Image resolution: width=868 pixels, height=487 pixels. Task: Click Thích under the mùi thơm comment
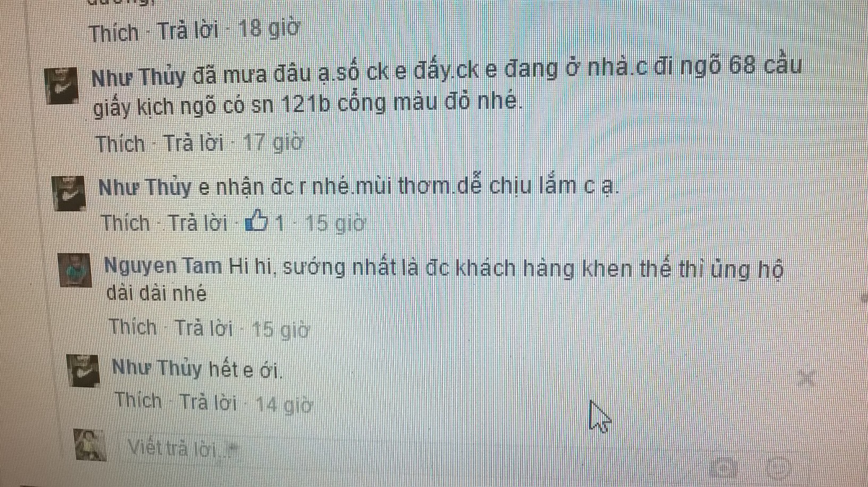[126, 223]
